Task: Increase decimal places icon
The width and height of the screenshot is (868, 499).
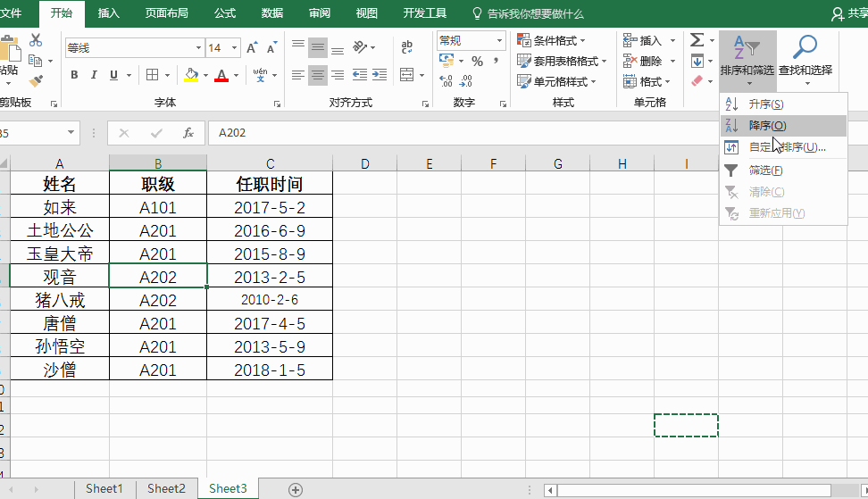Action: (447, 81)
